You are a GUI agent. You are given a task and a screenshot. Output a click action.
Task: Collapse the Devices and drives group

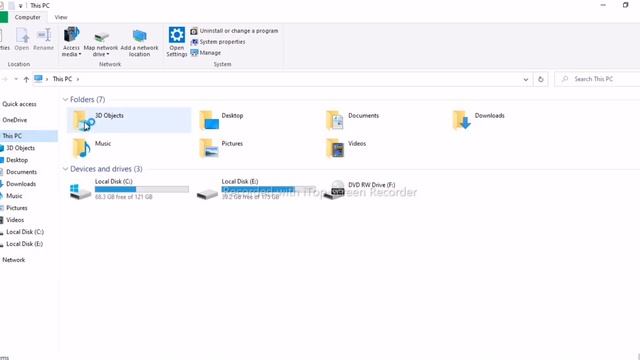point(65,169)
